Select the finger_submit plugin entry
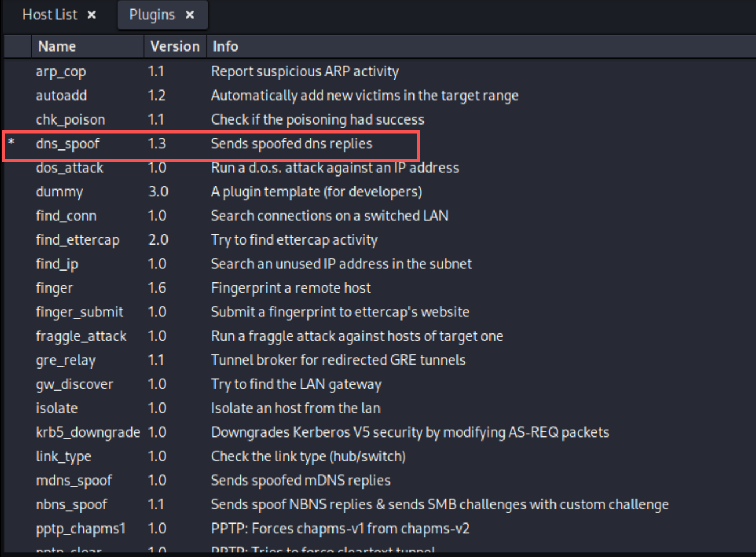 click(79, 312)
